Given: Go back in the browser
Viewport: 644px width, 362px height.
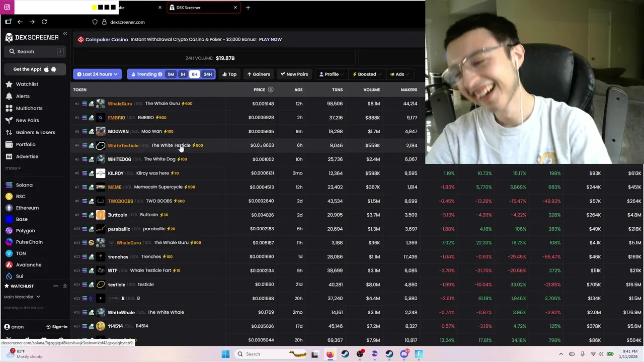Looking at the screenshot, I should (20, 22).
